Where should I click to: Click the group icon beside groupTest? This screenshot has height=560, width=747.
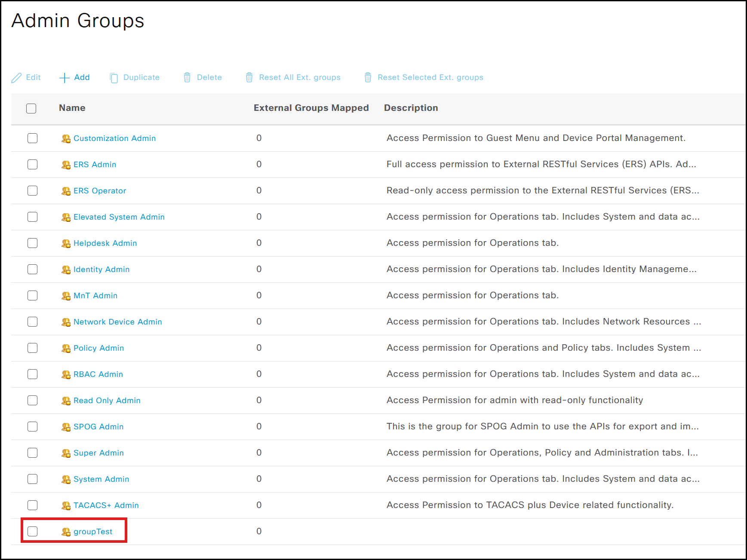click(x=66, y=532)
